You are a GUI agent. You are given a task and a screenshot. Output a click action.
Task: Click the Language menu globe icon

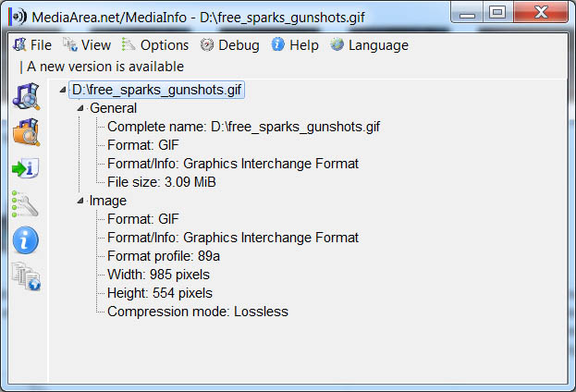coord(337,44)
